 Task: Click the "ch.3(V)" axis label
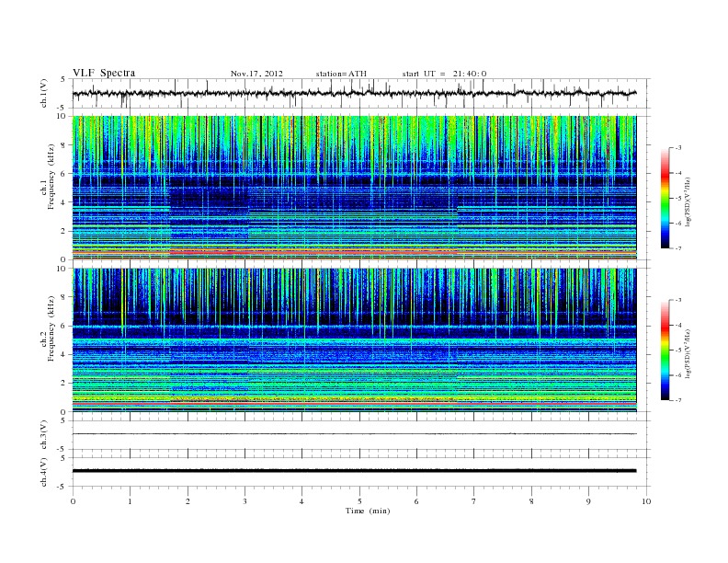pyautogui.click(x=43, y=435)
